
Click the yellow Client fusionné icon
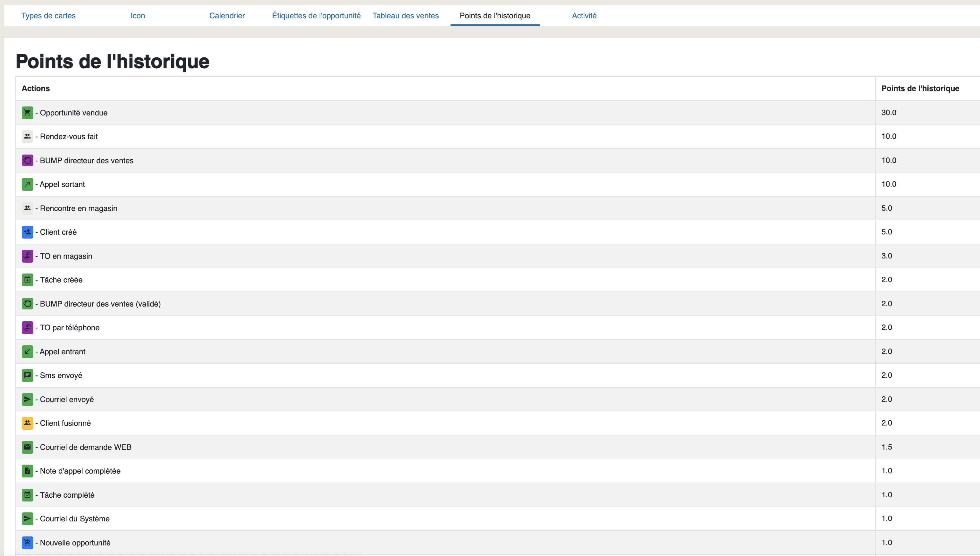tap(28, 423)
